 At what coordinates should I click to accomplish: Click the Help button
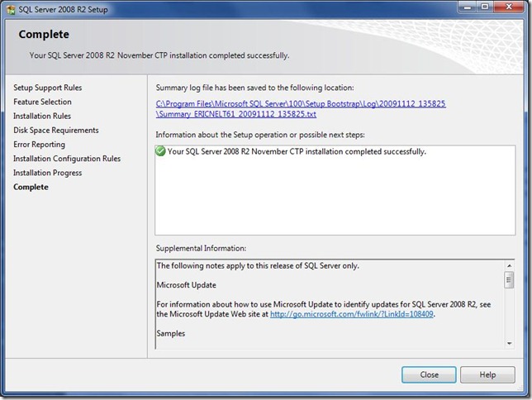pyautogui.click(x=487, y=374)
